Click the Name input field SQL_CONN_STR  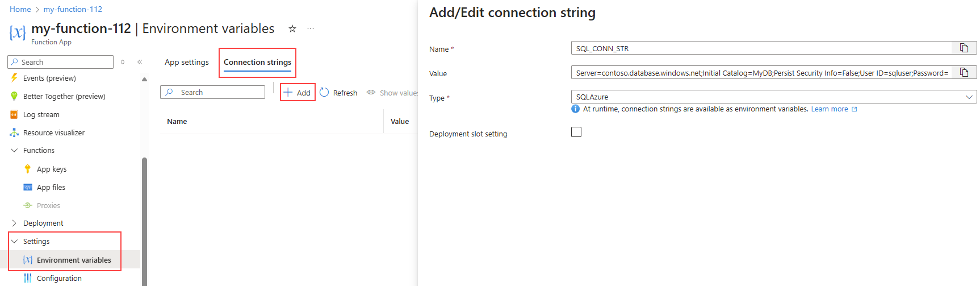pyautogui.click(x=761, y=48)
